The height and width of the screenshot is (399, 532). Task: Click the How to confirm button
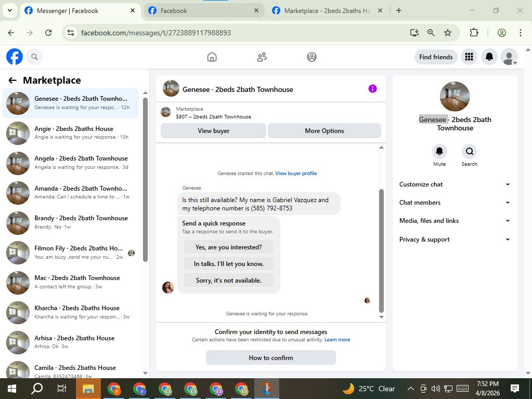point(271,357)
